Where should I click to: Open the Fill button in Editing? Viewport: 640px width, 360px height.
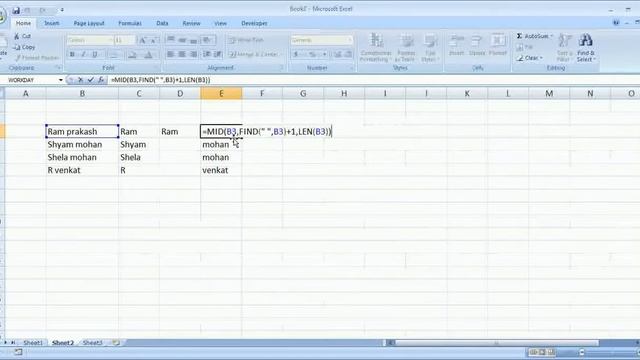pos(525,47)
